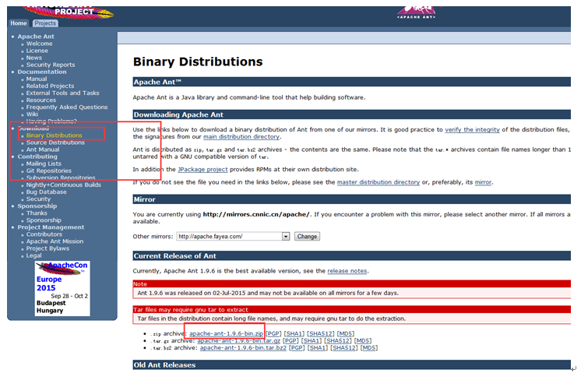Image resolution: width=588 pixels, height=380 pixels.
Task: Open the Legal sidebar link
Action: coord(33,256)
